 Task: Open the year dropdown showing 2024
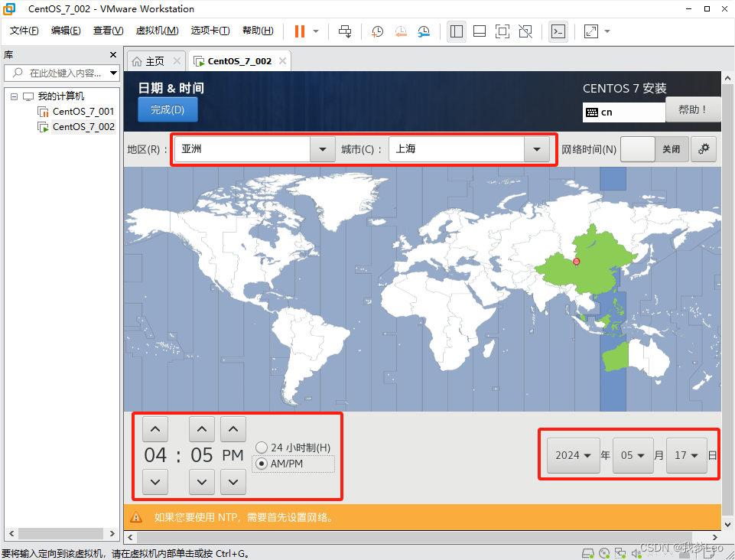[x=574, y=455]
